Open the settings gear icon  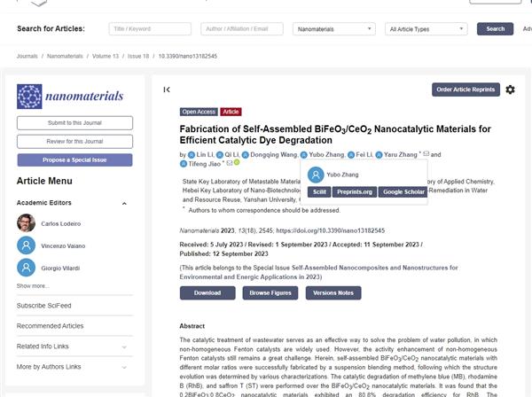coord(510,90)
